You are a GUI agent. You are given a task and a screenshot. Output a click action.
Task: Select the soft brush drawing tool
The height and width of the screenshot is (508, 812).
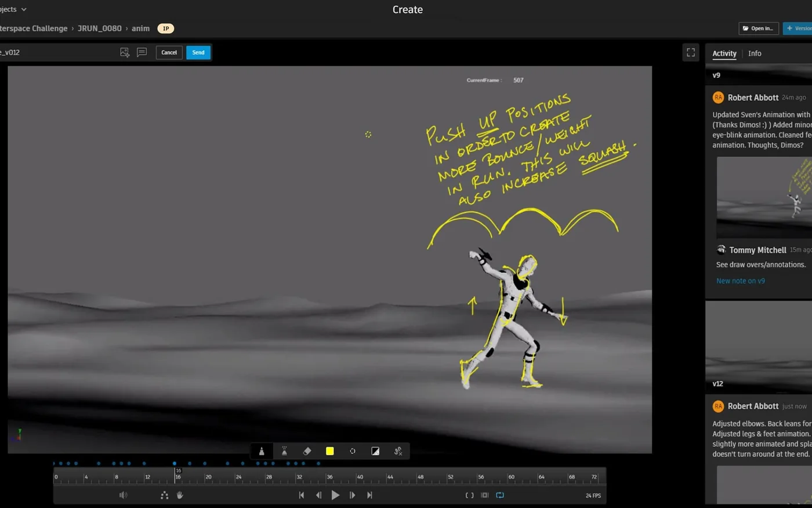[284, 451]
